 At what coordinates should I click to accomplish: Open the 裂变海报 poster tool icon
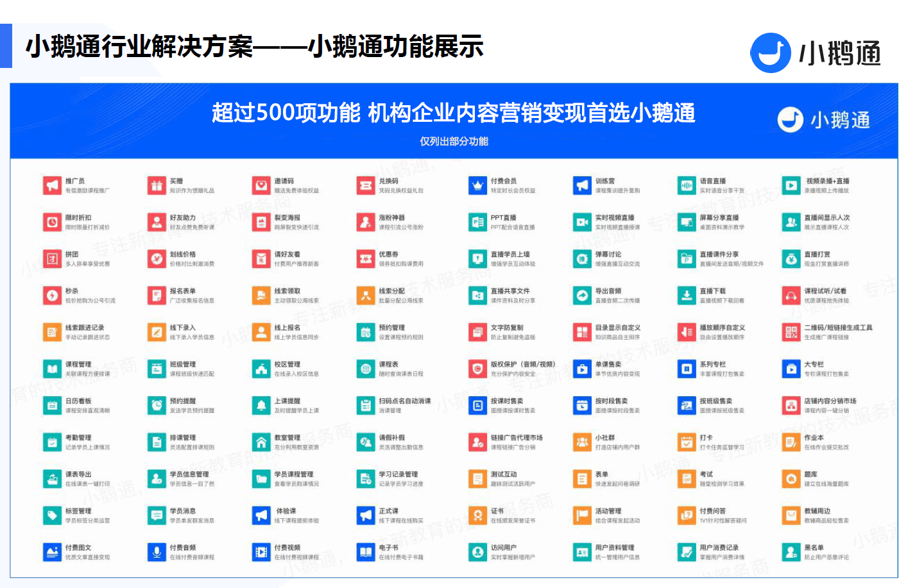pos(261,222)
